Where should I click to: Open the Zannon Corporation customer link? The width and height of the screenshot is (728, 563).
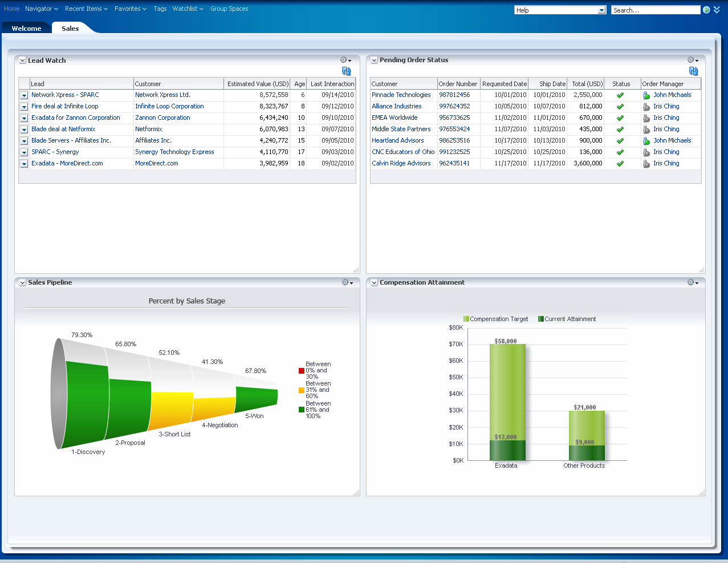[162, 118]
